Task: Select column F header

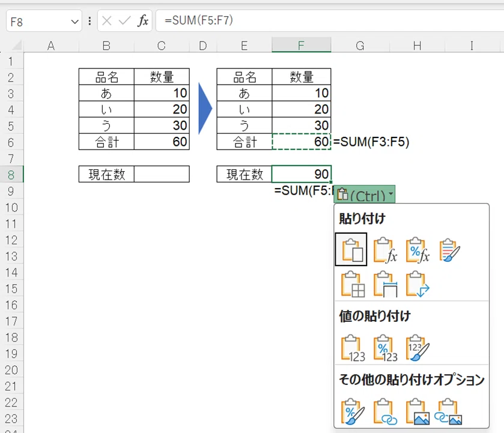Action: tap(301, 45)
